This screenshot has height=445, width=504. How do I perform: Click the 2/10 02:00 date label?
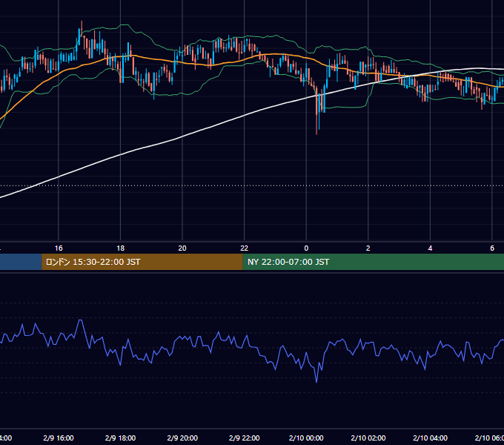pos(368,438)
